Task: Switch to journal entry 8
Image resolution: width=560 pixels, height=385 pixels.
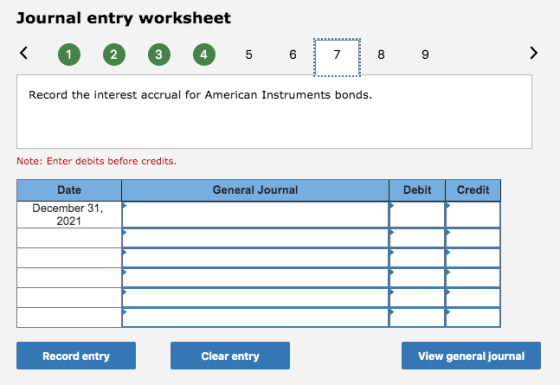Action: [381, 55]
